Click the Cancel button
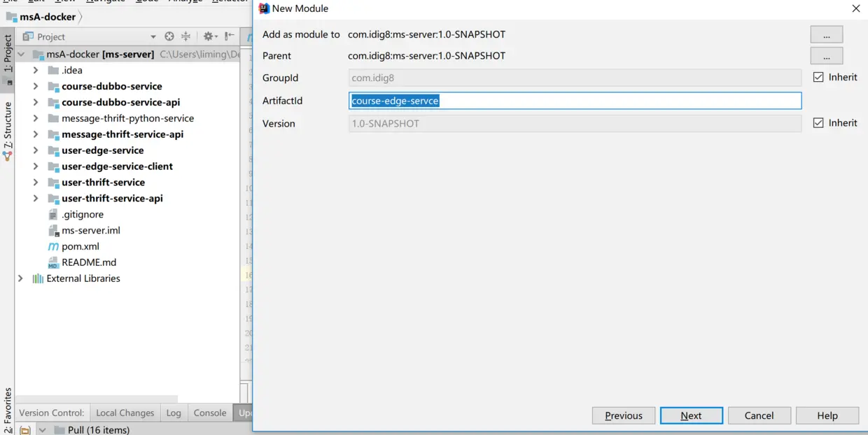Viewport: 868px width, 435px height. point(759,415)
